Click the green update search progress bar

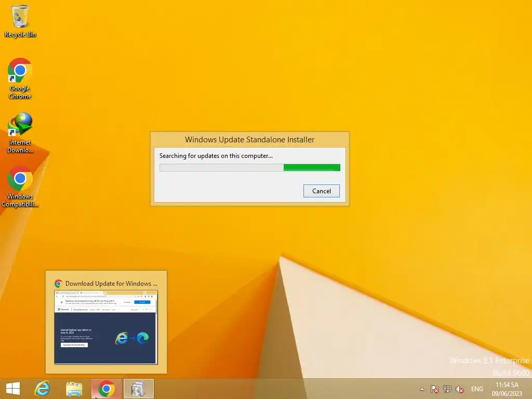pos(250,168)
